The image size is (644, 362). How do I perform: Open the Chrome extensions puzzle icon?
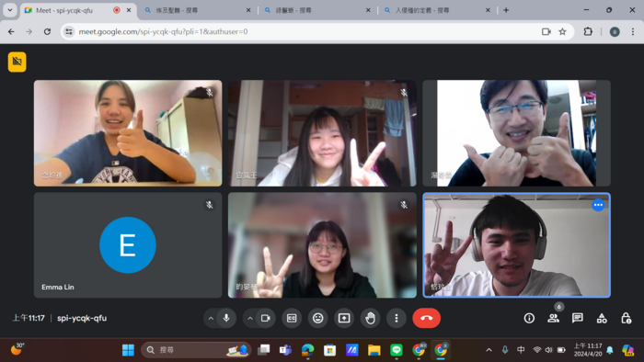pos(588,31)
